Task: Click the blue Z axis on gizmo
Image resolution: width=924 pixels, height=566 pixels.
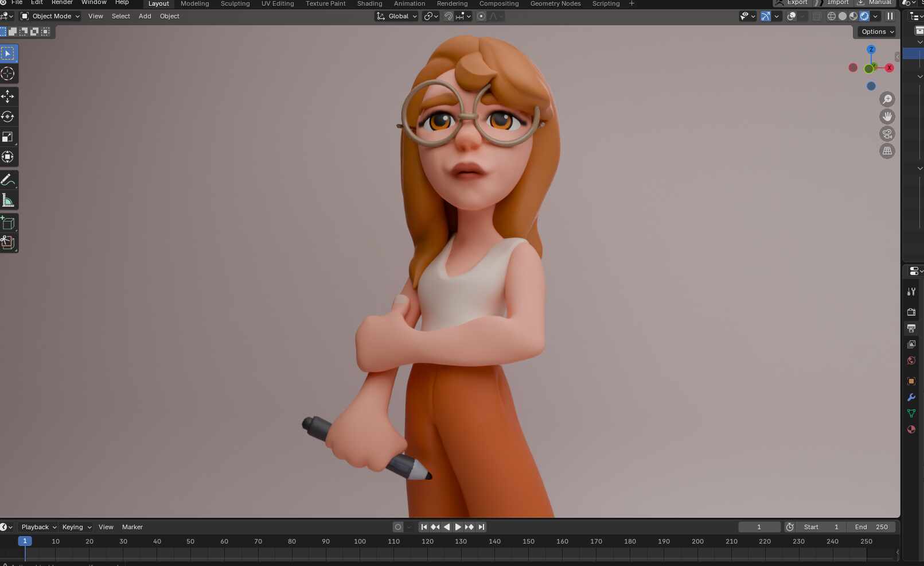Action: 871,49
